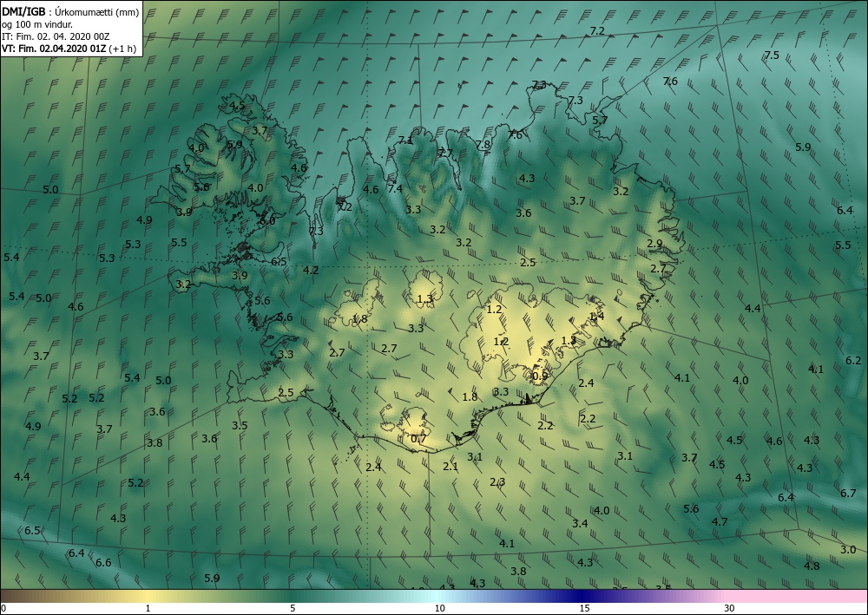Click the 3.4 value label
Screen dimensions: 868x615
580,523
